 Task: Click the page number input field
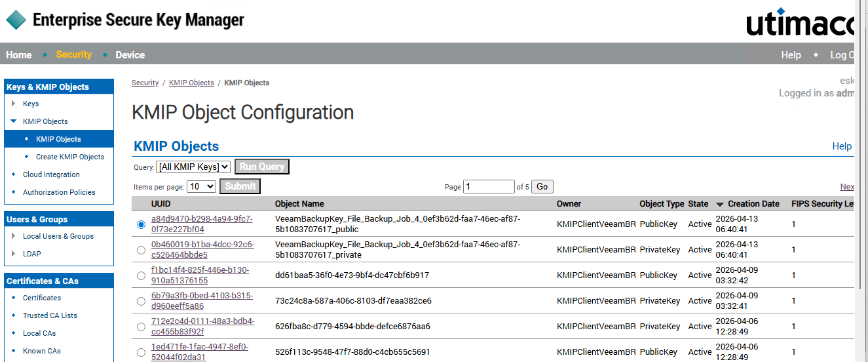point(489,187)
